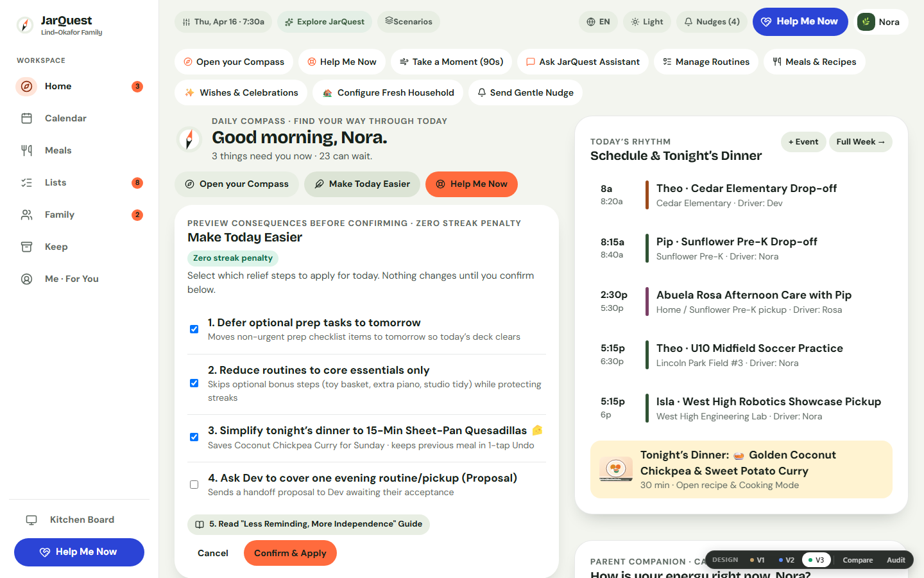Click the Family badge showing 2
Screen dimensions: 924x578
137,215
